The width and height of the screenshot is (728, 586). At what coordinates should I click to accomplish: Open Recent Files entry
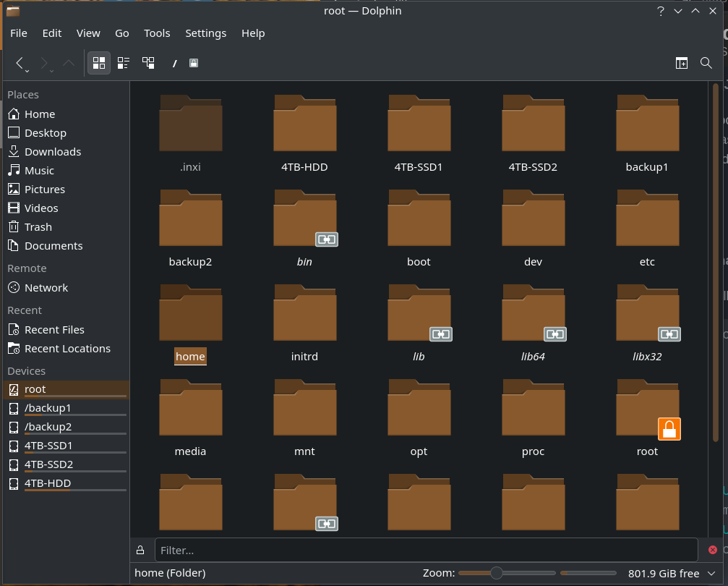click(66, 329)
